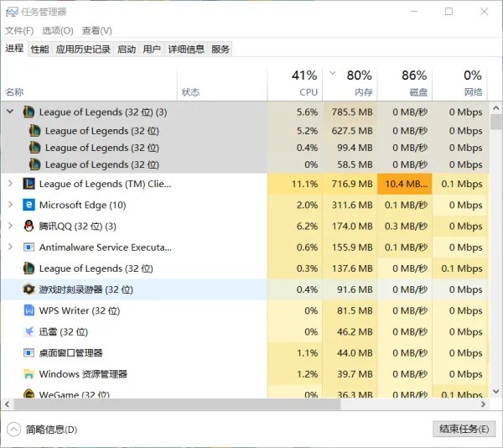Click the 迅雷 bird icon

29,331
